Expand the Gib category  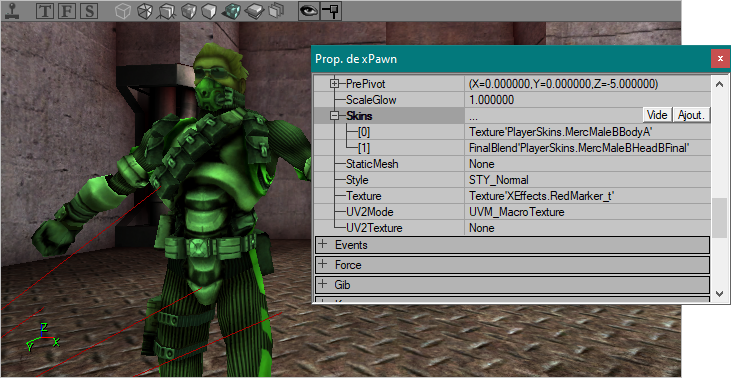tap(323, 284)
